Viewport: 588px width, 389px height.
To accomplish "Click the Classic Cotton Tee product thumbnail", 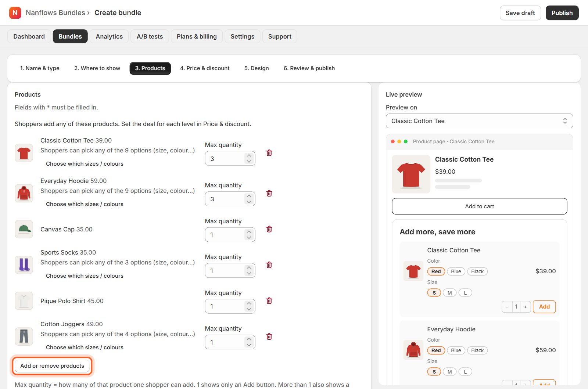I will coord(24,153).
